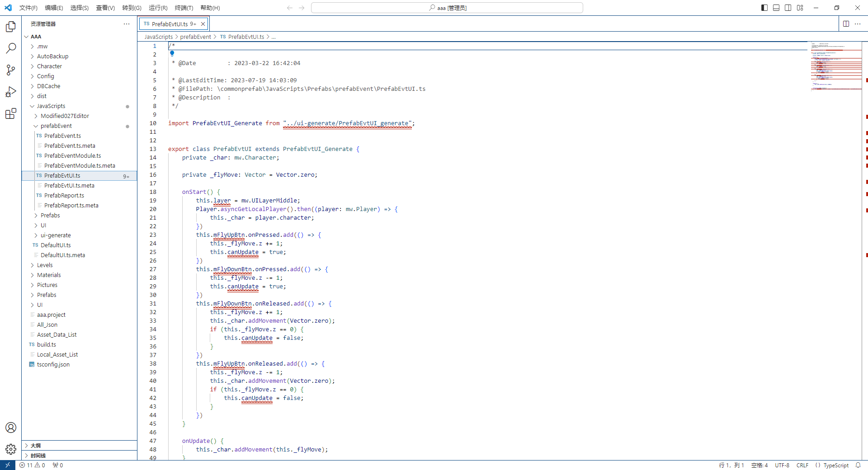Close the PrefabEvtUI.ts editor tab
Screen dimensions: 868x470
pyautogui.click(x=203, y=24)
